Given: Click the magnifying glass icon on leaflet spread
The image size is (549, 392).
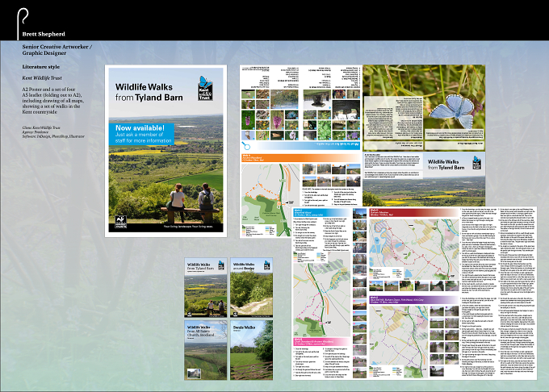Looking at the screenshot, I should [x=245, y=145].
